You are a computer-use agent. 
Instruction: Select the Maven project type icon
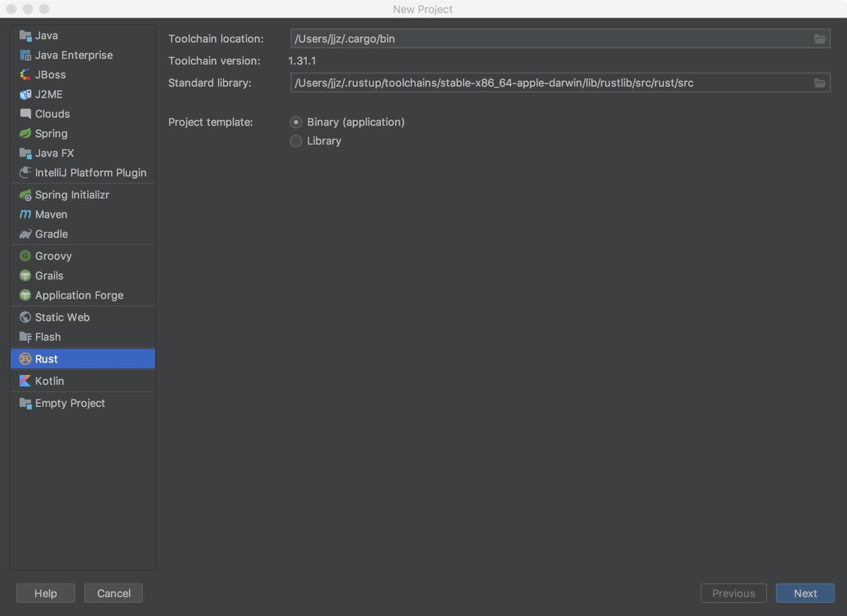pos(25,214)
